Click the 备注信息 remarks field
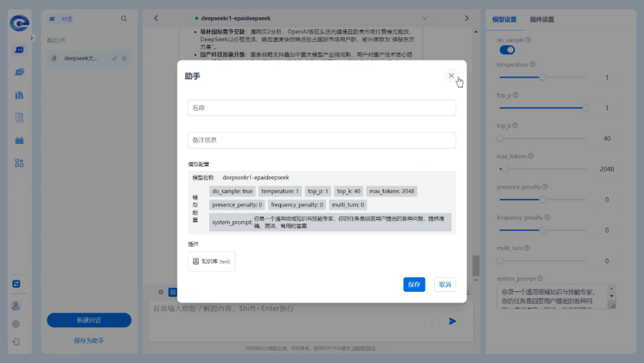The height and width of the screenshot is (363, 644). [x=321, y=140]
